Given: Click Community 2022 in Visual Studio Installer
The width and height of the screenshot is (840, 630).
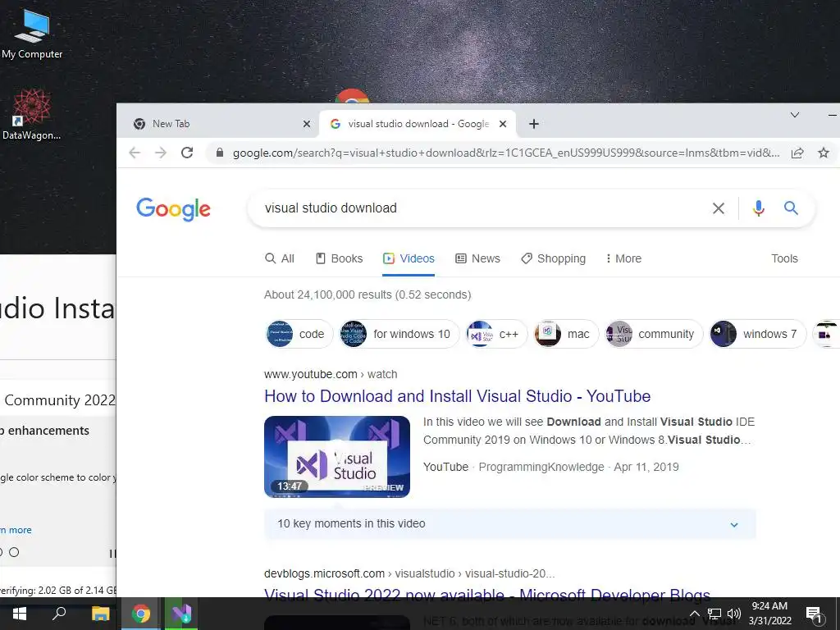Looking at the screenshot, I should pos(59,400).
